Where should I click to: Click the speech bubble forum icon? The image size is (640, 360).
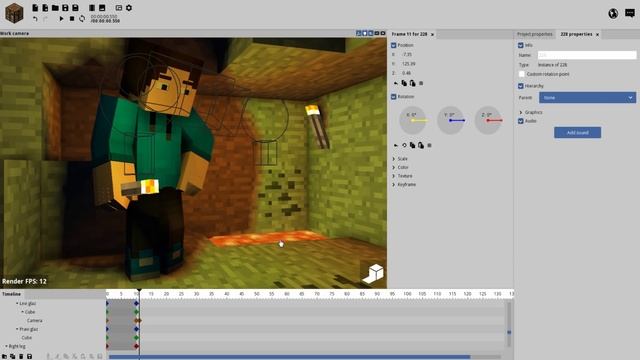tap(630, 13)
